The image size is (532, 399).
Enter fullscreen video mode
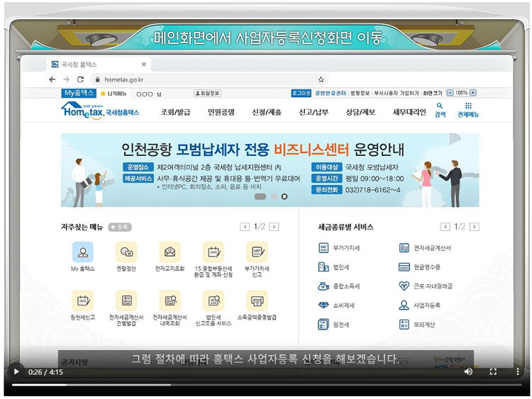click(x=493, y=372)
